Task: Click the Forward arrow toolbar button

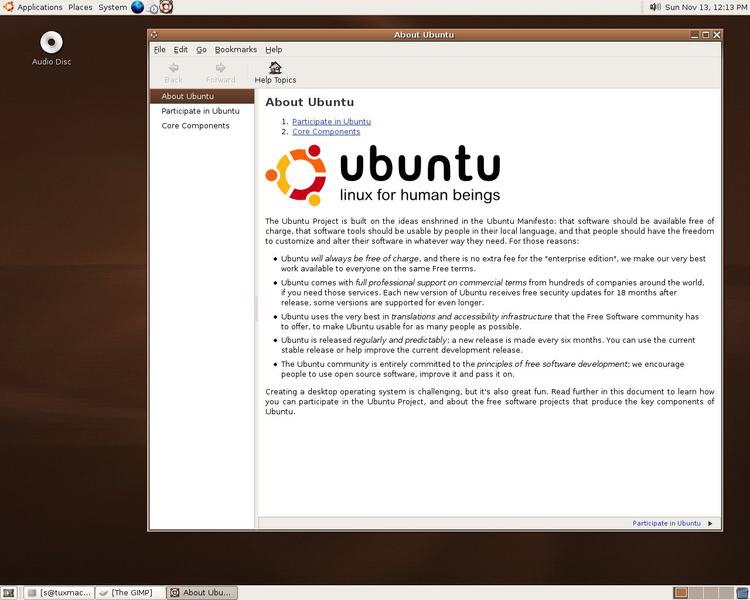Action: point(221,73)
